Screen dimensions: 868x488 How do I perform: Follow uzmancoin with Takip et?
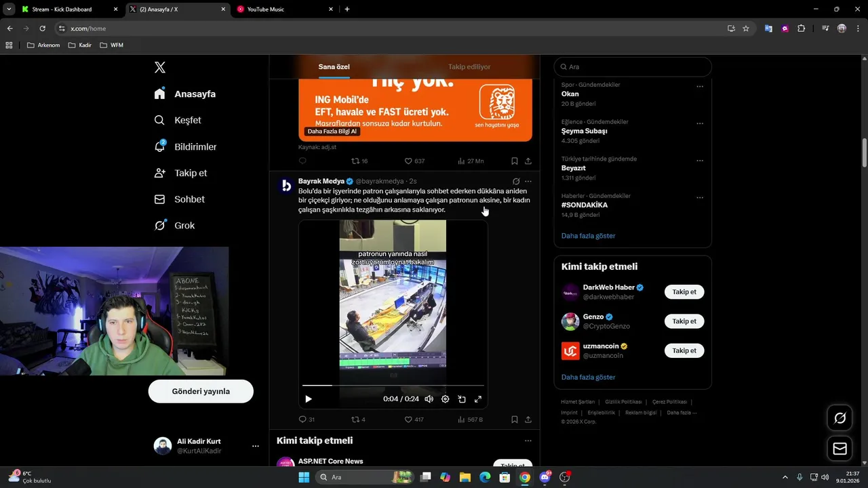point(684,350)
